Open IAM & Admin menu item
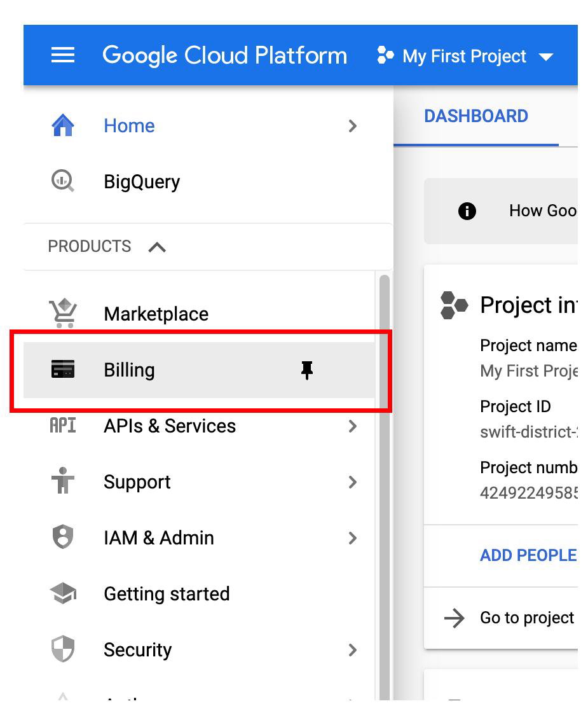 coord(158,538)
